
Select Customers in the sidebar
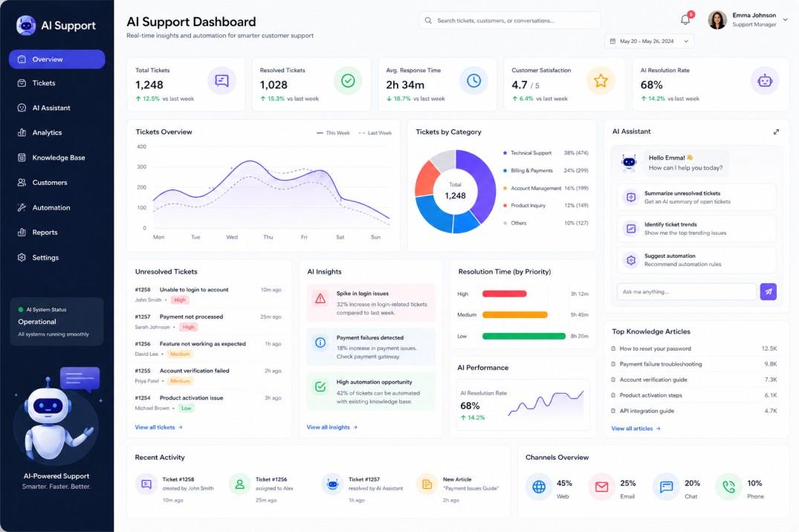[x=57, y=183]
